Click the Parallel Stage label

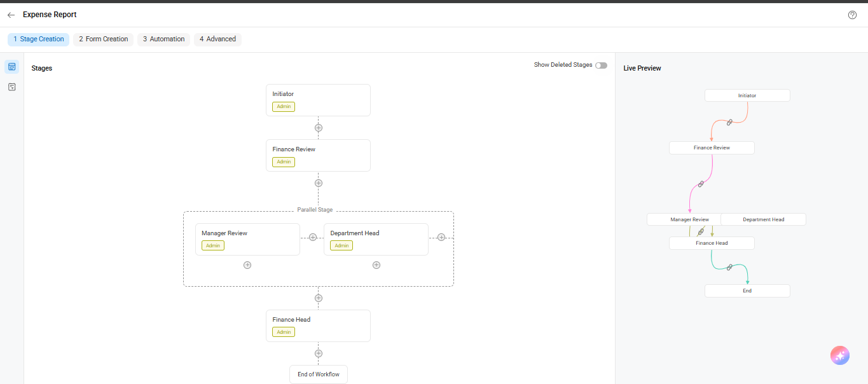[315, 210]
